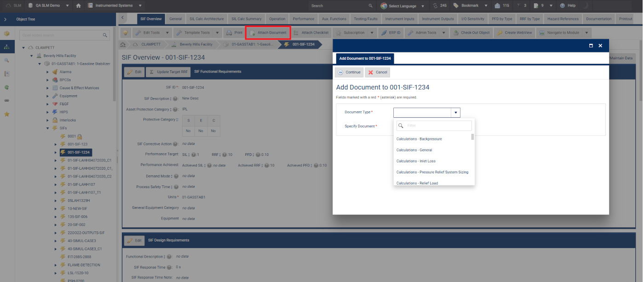Click the Cancel button in dialog
644x282 pixels.
[x=377, y=72]
